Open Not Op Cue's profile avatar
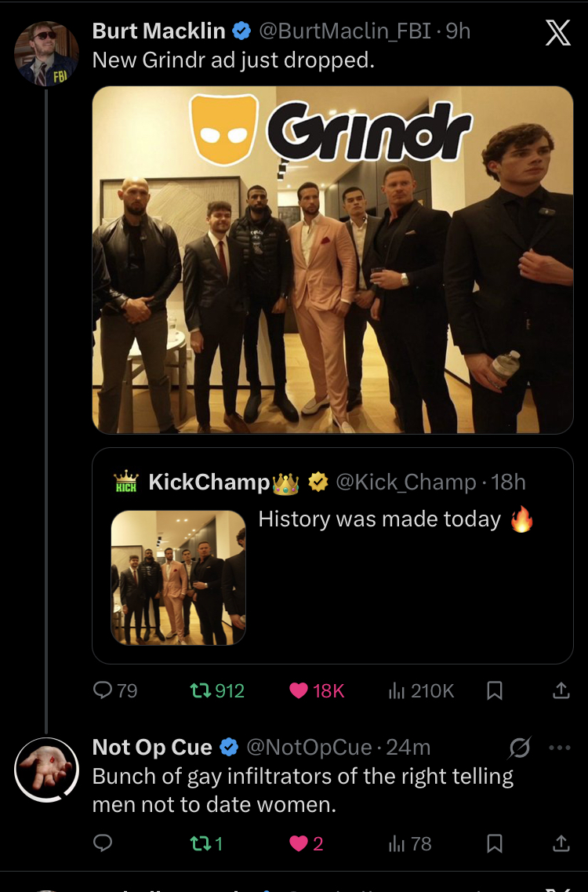The image size is (588, 892). pyautogui.click(x=46, y=770)
